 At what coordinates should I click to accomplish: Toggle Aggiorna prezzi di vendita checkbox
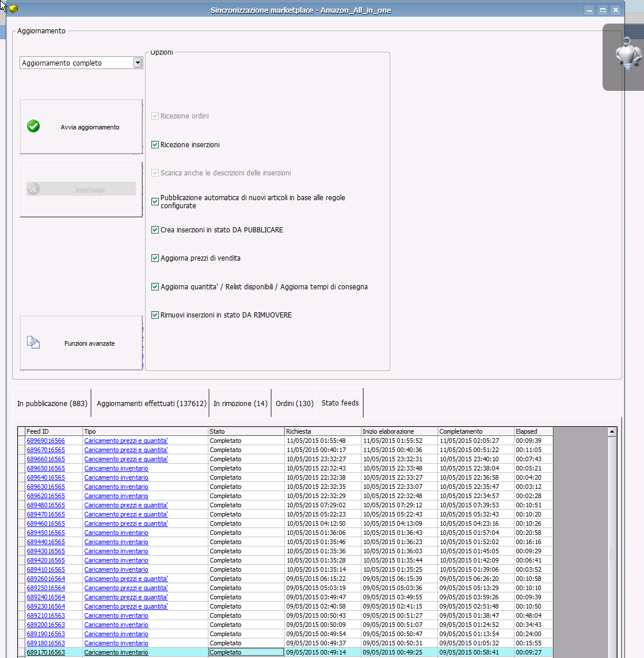pyautogui.click(x=155, y=258)
